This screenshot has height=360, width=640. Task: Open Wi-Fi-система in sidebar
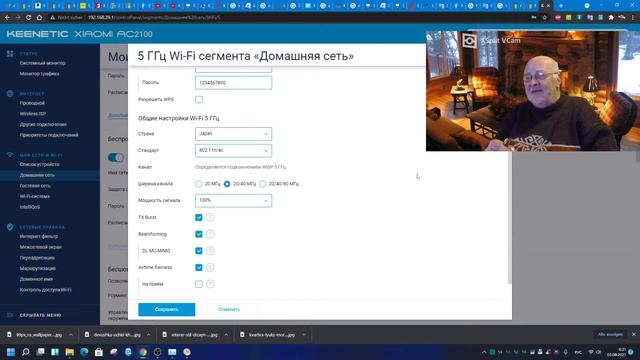(x=35, y=196)
